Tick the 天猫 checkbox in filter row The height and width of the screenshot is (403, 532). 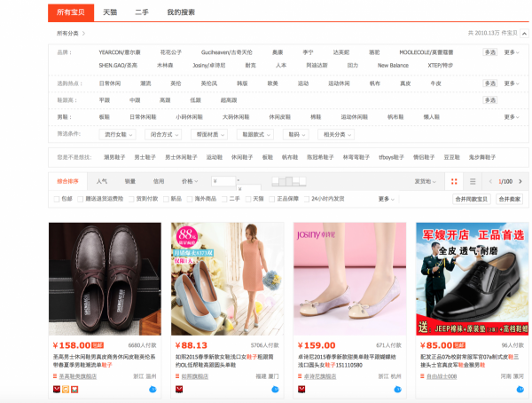(248, 199)
